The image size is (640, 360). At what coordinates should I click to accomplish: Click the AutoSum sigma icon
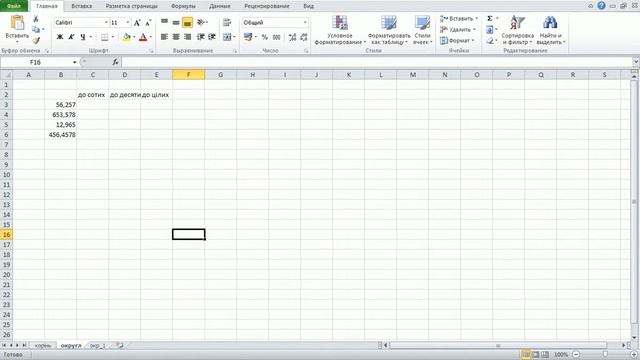(x=490, y=19)
